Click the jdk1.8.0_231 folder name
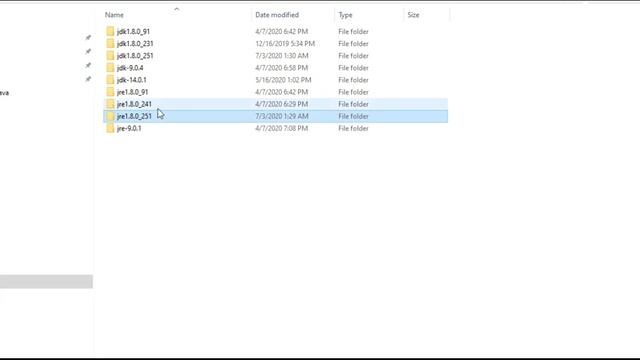This screenshot has width=640, height=360. click(135, 44)
